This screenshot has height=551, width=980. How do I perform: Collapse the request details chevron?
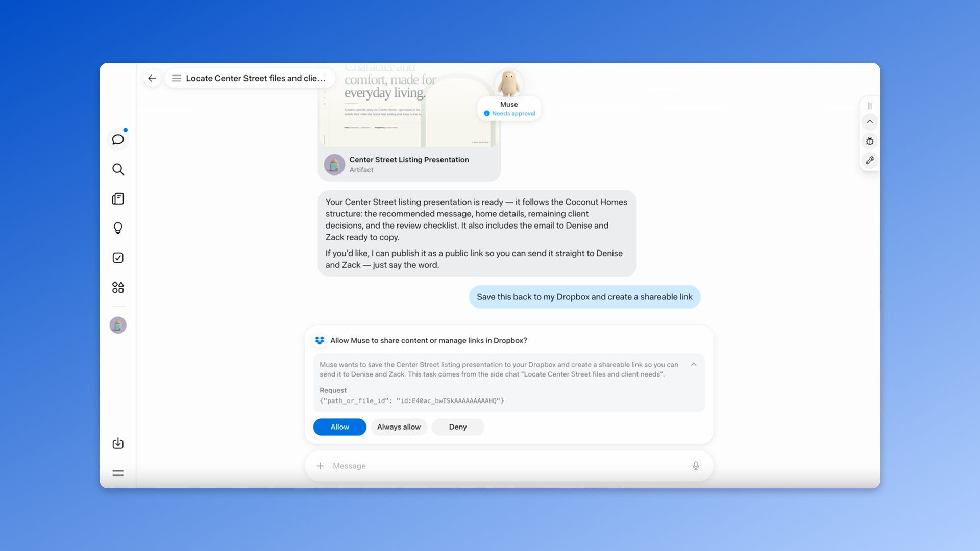click(x=694, y=364)
